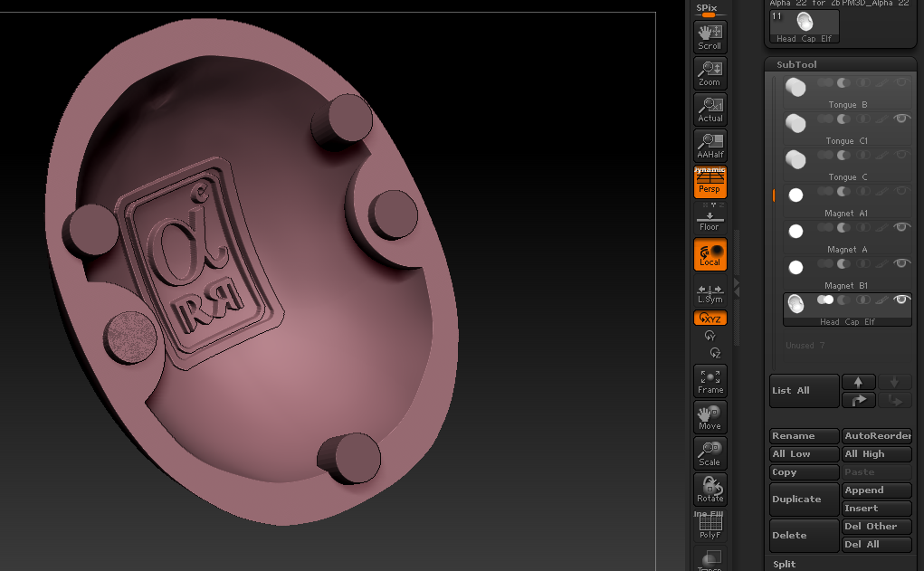Viewport: 924px width, 571px height.
Task: Select Z axis rotation mode icon
Action: click(715, 352)
